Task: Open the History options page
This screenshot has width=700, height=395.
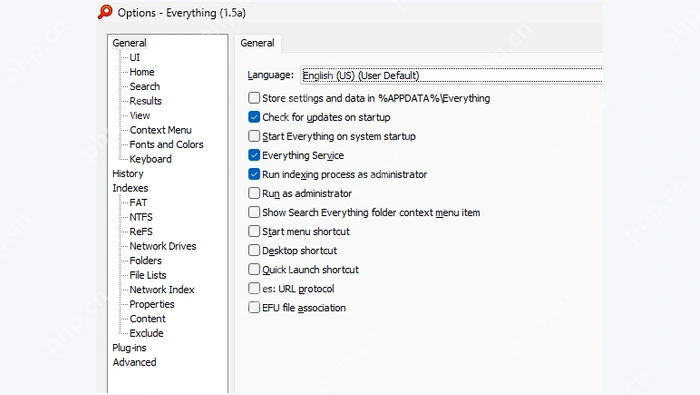Action: coord(128,174)
